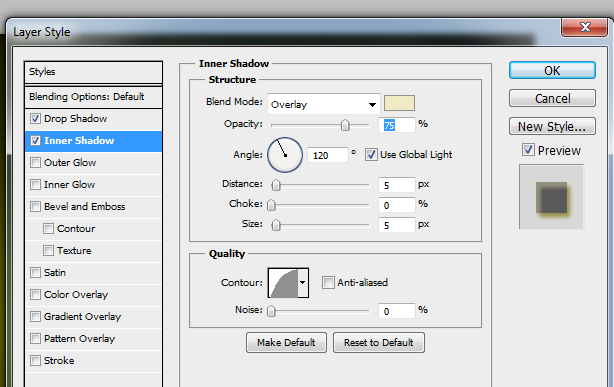Click the OK button
This screenshot has height=387, width=614.
(x=552, y=71)
